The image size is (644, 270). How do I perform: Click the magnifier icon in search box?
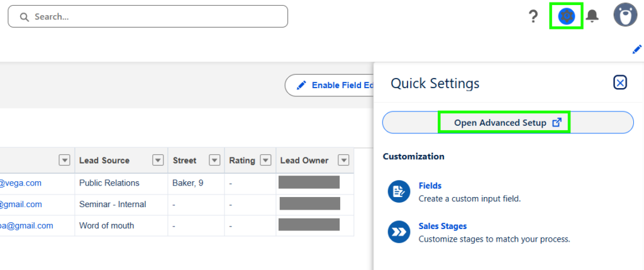[x=25, y=17]
